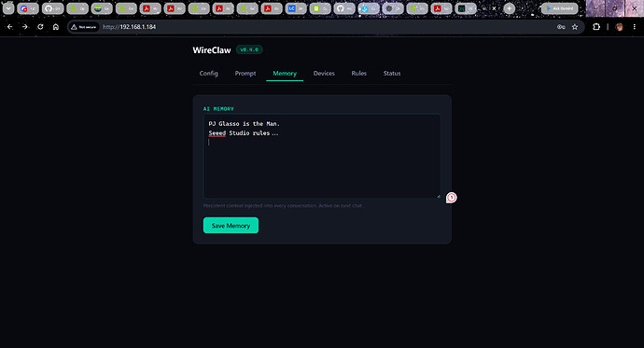Click the AI MEMORY label
This screenshot has width=644, height=348.
218,109
